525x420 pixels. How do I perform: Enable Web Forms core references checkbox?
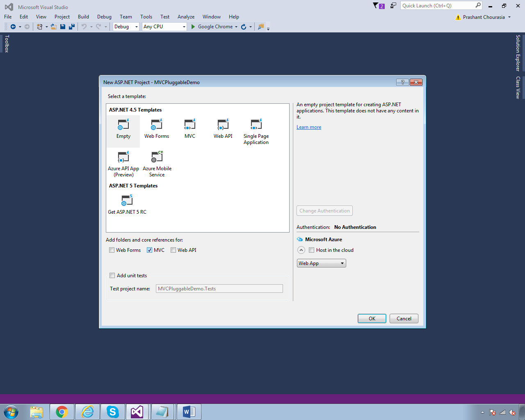112,250
